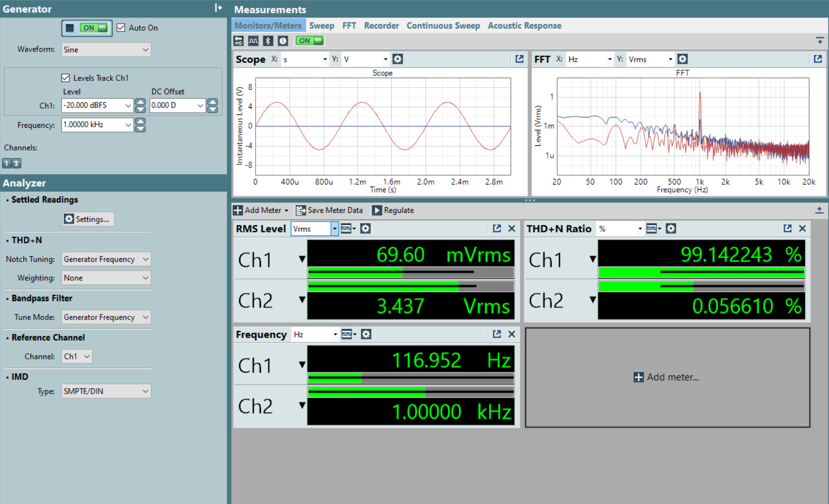Open Frequency meter settings gear

coord(366,334)
